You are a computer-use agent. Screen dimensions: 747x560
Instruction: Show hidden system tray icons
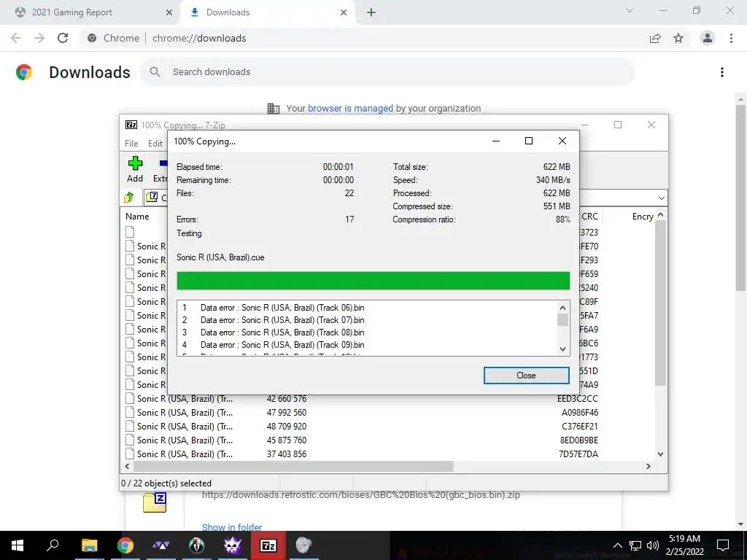(x=617, y=545)
